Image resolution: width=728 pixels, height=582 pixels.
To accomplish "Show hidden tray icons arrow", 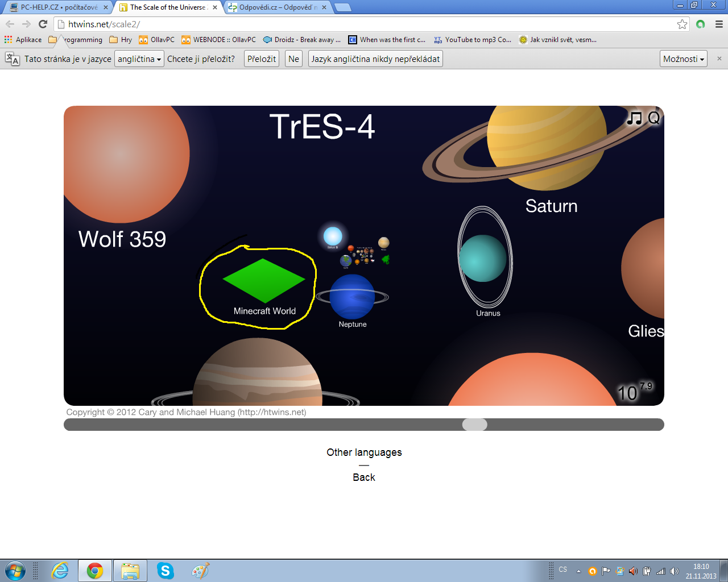I will pos(578,571).
